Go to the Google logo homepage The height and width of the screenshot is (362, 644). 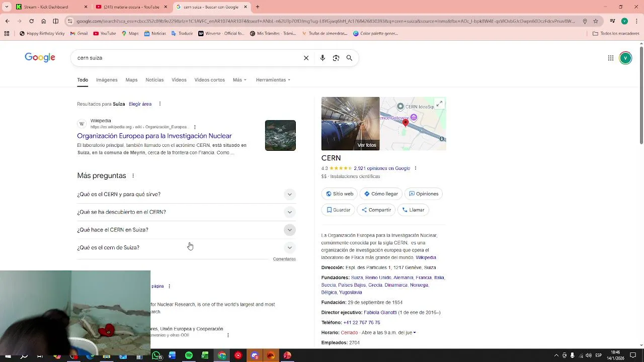click(x=40, y=57)
